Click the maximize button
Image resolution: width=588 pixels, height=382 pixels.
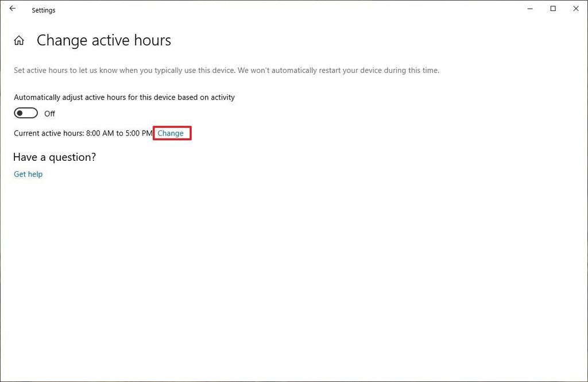coord(553,9)
